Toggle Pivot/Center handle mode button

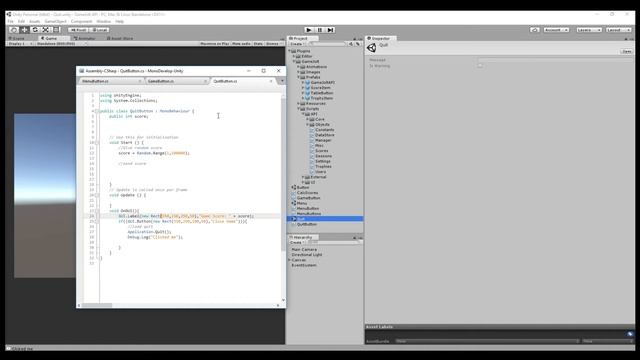78,30
